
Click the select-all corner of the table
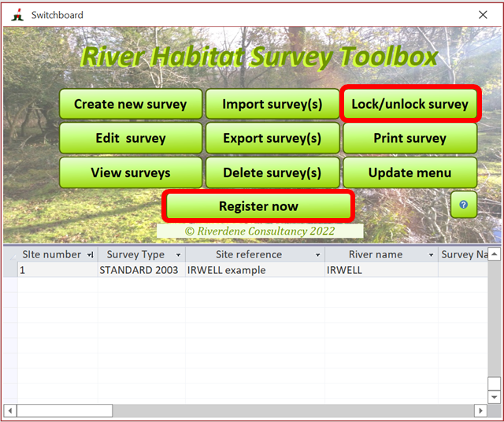click(x=10, y=254)
